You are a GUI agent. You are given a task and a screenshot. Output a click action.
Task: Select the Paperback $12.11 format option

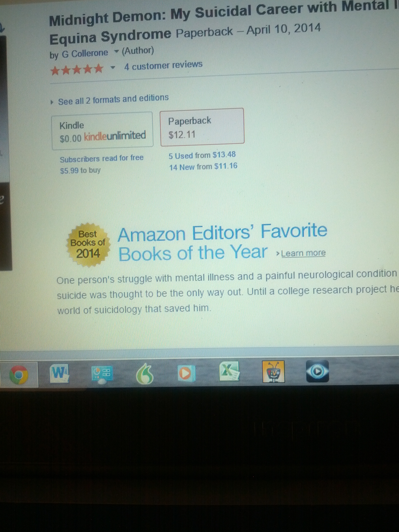click(x=202, y=127)
